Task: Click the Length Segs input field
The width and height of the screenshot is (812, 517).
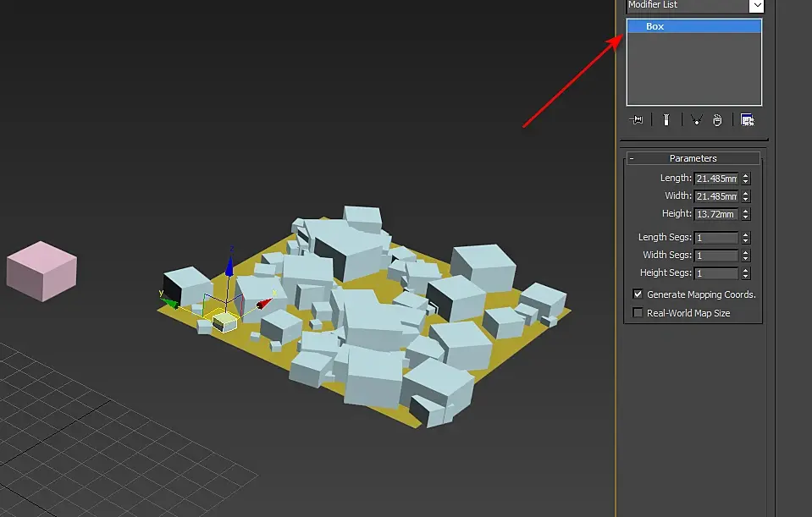Action: tap(715, 238)
